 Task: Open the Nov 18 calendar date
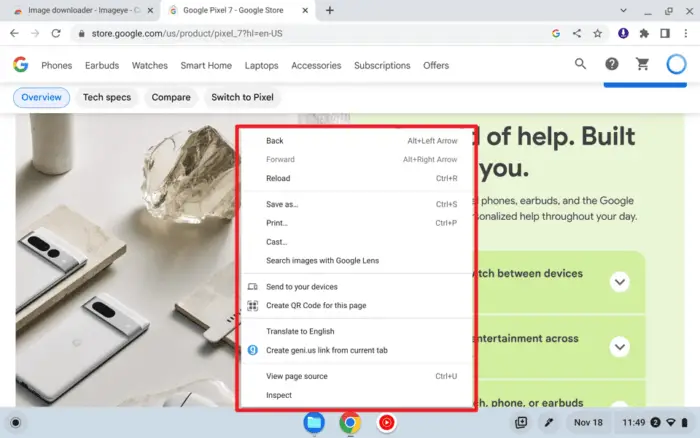pyautogui.click(x=588, y=422)
